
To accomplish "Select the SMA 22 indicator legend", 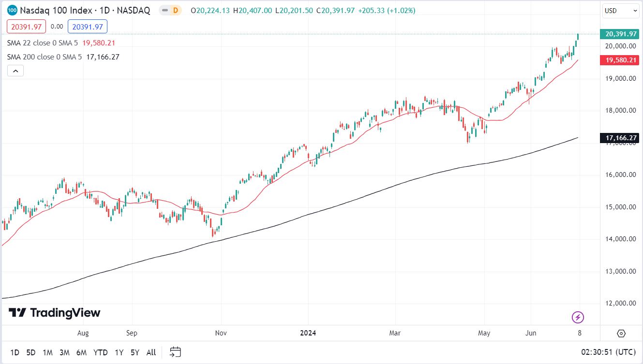I will pos(44,43).
